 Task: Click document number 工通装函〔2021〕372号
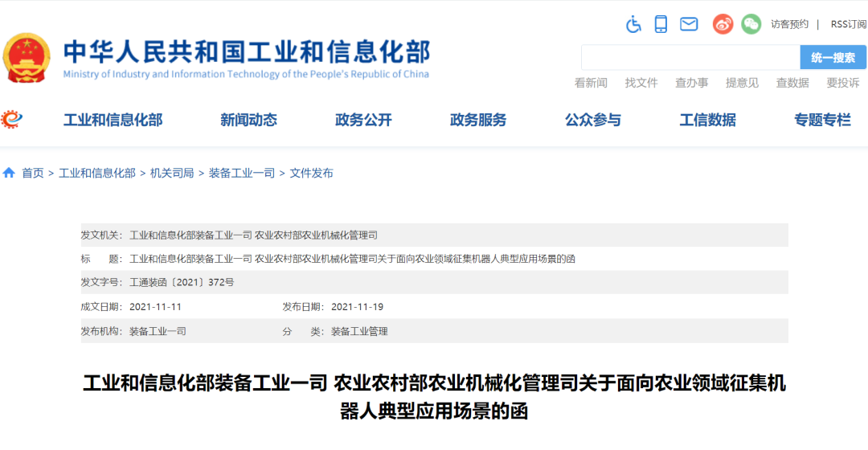click(x=182, y=282)
